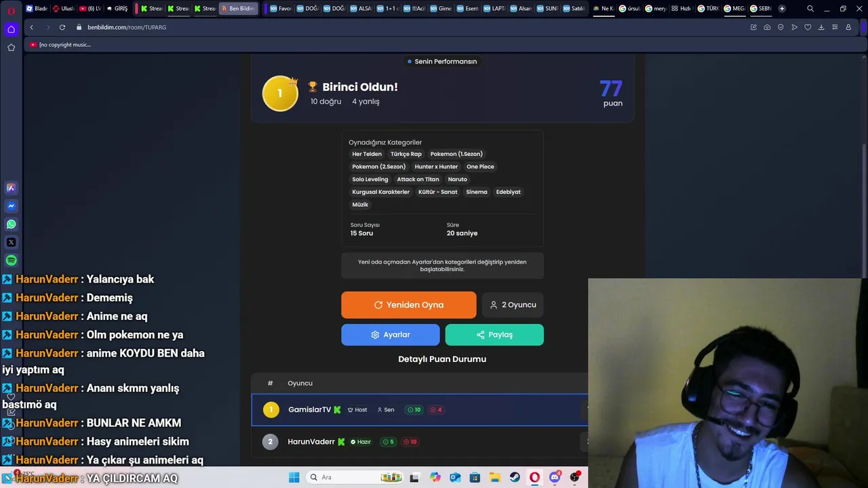Click the Hunter x Hunter chip
Screen dimensions: 868x488
(436, 167)
